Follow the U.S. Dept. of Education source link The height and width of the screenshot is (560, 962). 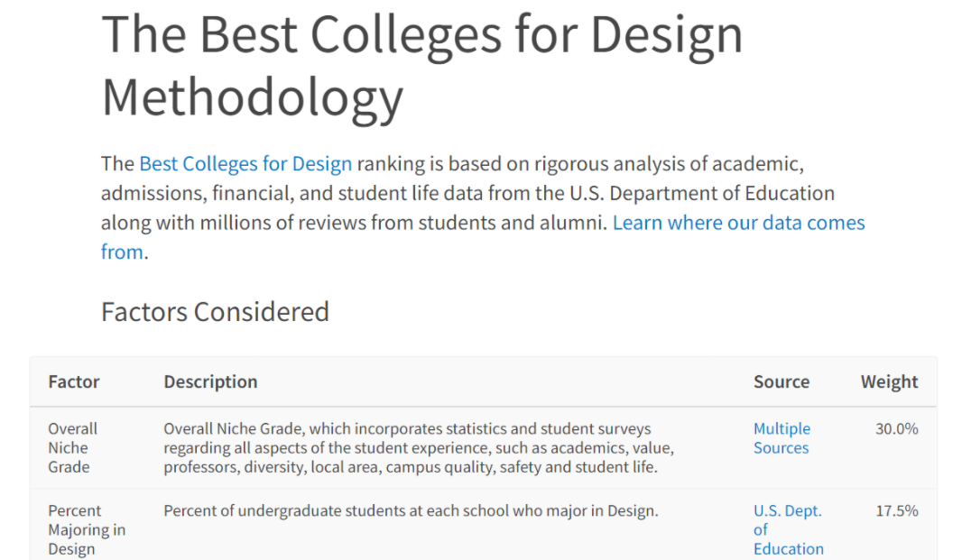click(788, 529)
